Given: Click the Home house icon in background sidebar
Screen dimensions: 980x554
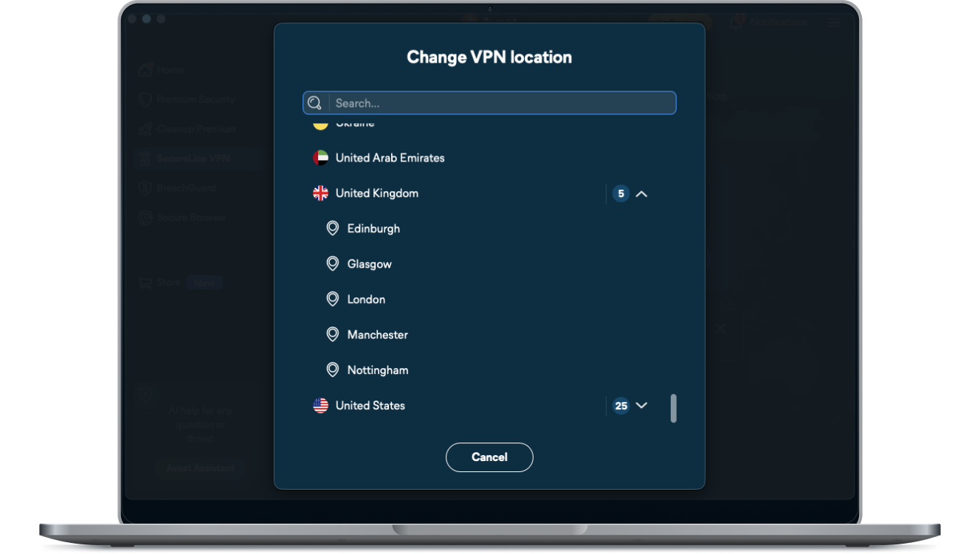Looking at the screenshot, I should click(145, 70).
